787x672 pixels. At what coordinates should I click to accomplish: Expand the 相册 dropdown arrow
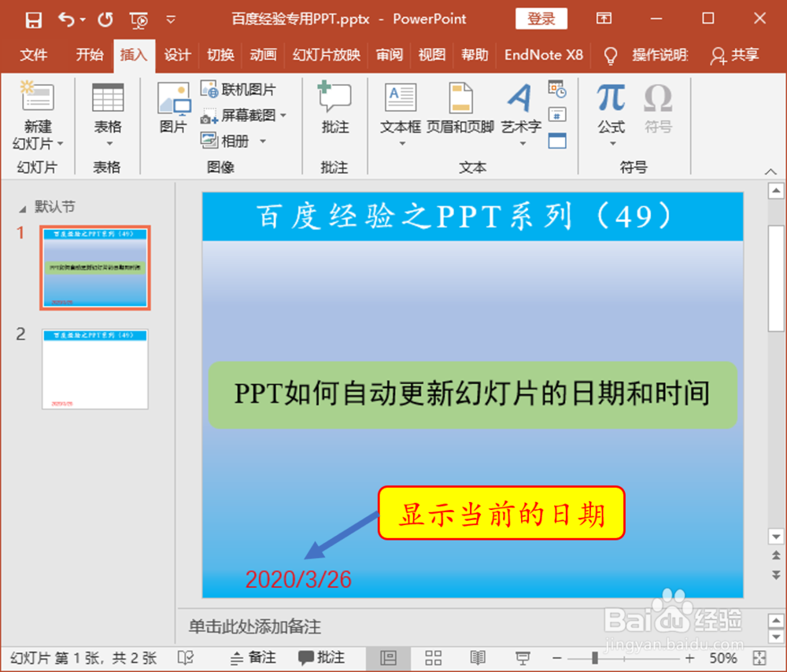(x=263, y=141)
